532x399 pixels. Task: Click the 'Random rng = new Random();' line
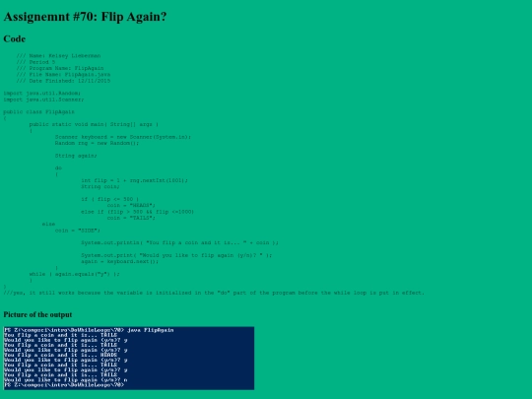pos(97,143)
